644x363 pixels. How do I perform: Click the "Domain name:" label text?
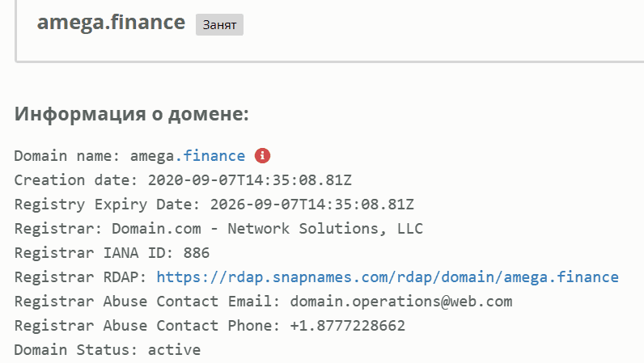pos(67,156)
